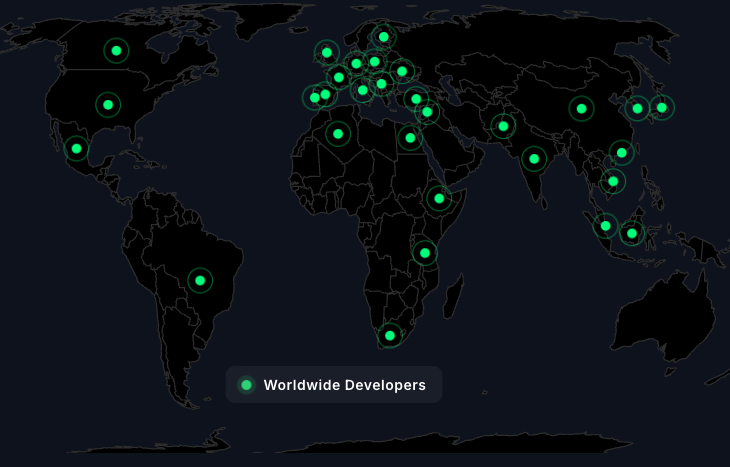Click the Singapore area developer marker
Screen dimensions: 730x467
(x=605, y=226)
